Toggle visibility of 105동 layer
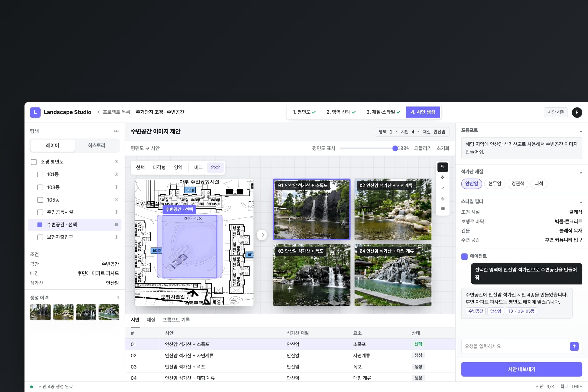This screenshot has width=588, height=392. [x=116, y=200]
